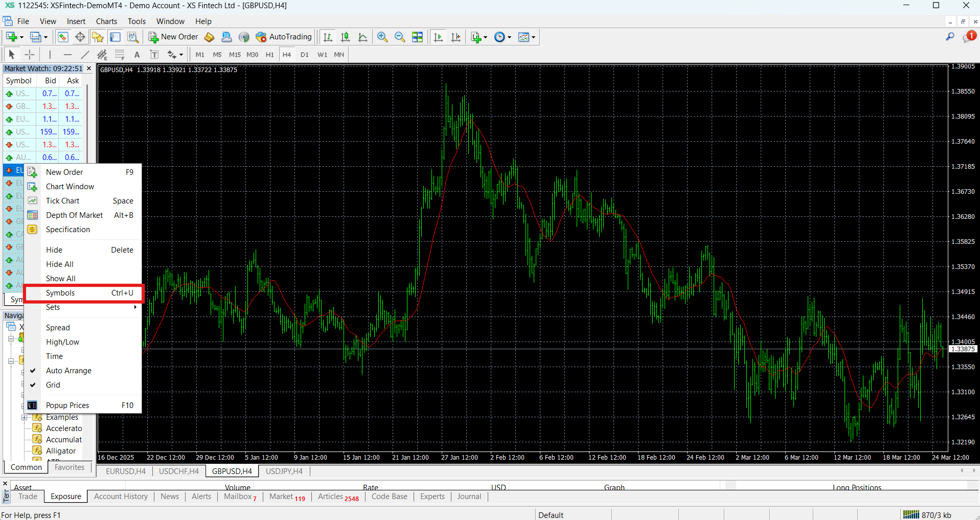Select the Alligator indicator in Navigator
Viewport: 980px width, 520px height.
[61, 451]
